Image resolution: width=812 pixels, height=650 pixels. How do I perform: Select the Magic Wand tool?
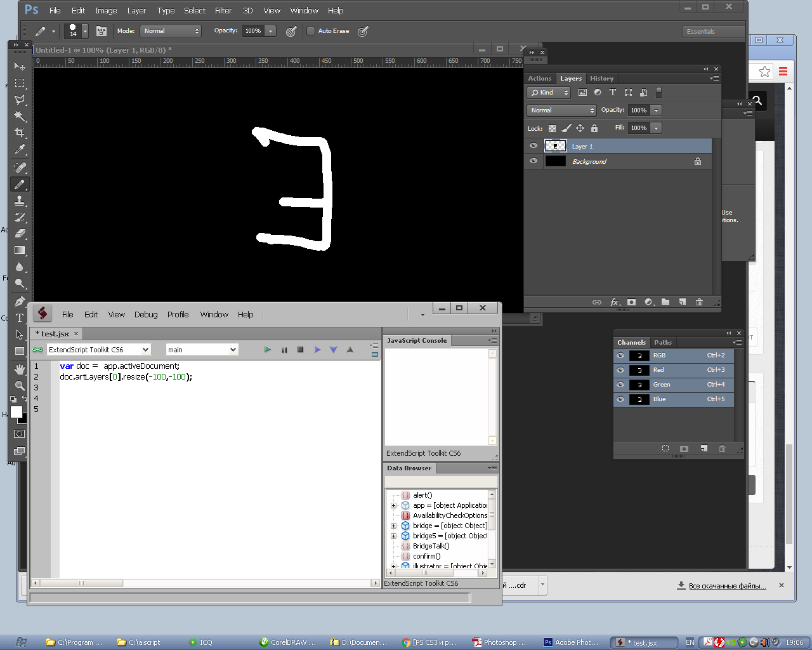(20, 116)
